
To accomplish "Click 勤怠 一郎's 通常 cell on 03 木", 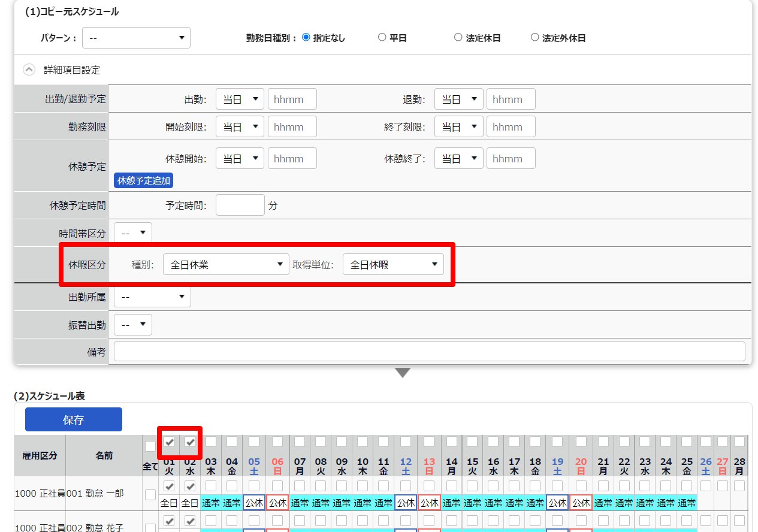I will click(x=211, y=503).
